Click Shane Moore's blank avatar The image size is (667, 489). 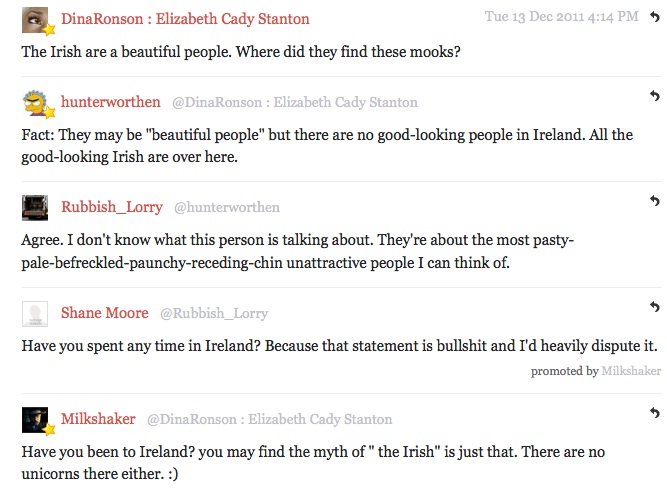coord(34,313)
